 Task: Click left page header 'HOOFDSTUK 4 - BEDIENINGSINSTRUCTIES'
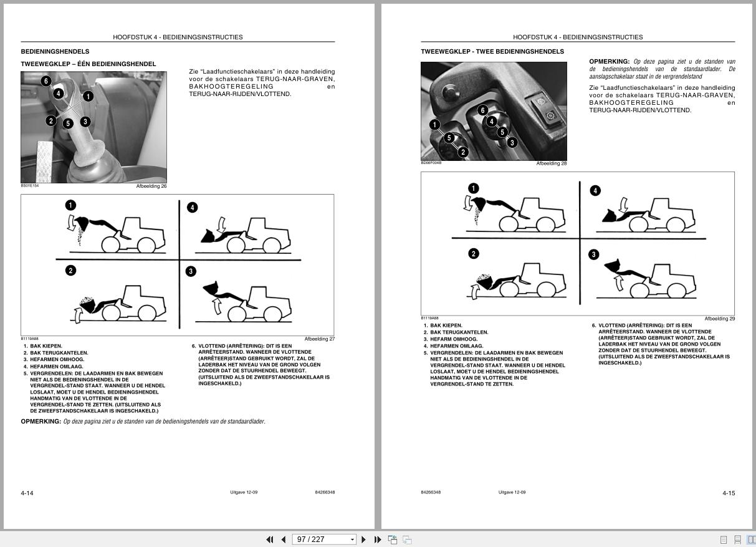(x=178, y=37)
